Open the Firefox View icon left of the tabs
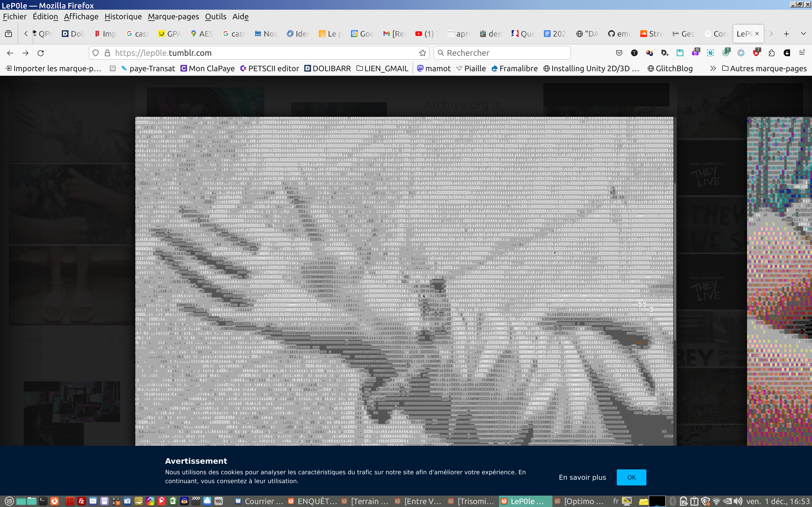 [x=9, y=34]
